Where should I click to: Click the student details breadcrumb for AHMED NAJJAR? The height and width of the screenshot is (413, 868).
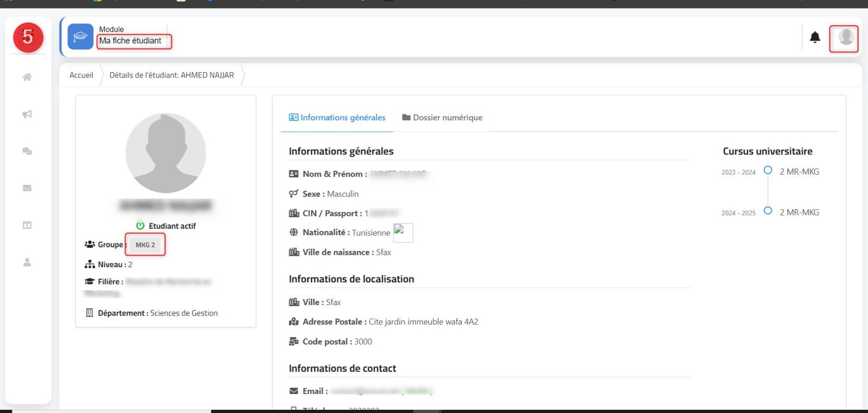tap(171, 75)
